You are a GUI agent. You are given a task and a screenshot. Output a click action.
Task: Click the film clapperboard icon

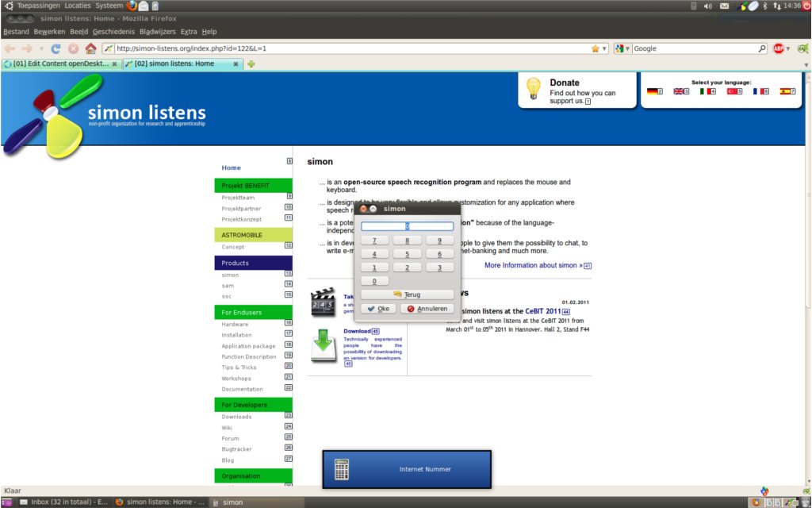click(x=324, y=302)
